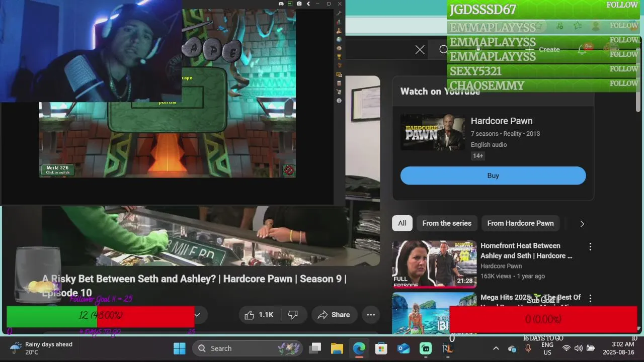Open the info circle icon in RuneLite sidebar
This screenshot has height=362, width=644.
coord(339,101)
